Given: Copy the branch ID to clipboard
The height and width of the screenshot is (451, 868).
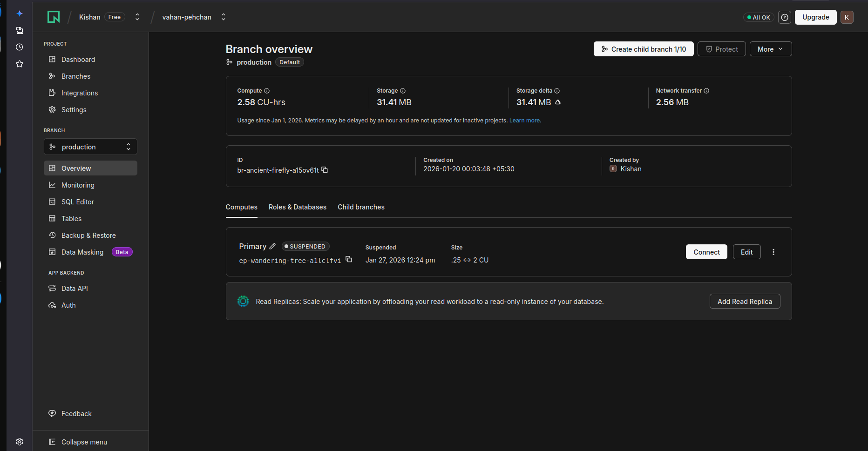Looking at the screenshot, I should pyautogui.click(x=325, y=170).
